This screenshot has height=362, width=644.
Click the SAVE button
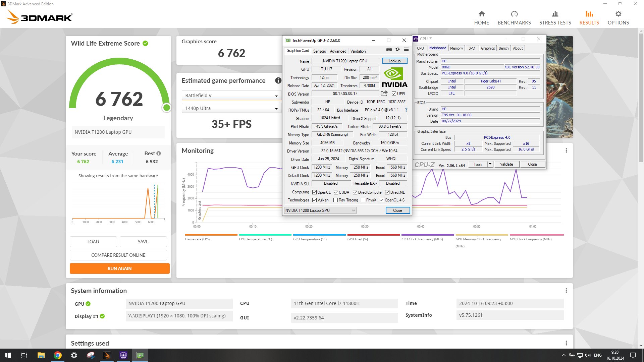click(143, 242)
